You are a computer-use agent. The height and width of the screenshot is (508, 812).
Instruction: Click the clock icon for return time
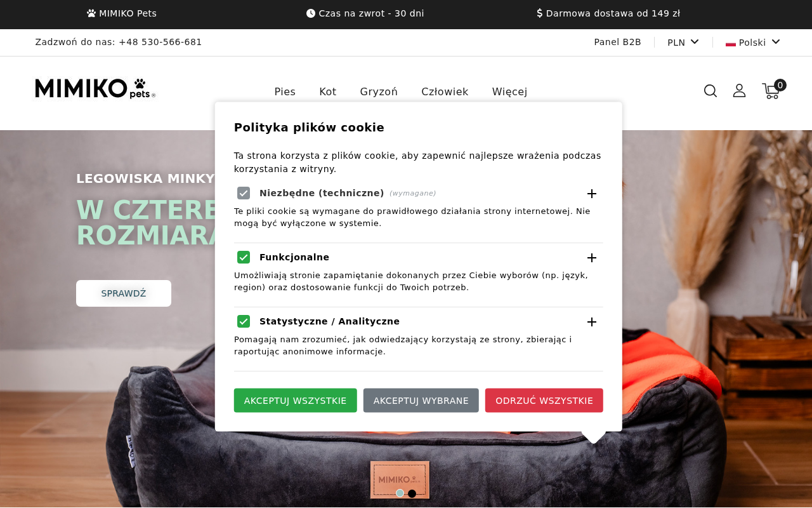click(311, 13)
